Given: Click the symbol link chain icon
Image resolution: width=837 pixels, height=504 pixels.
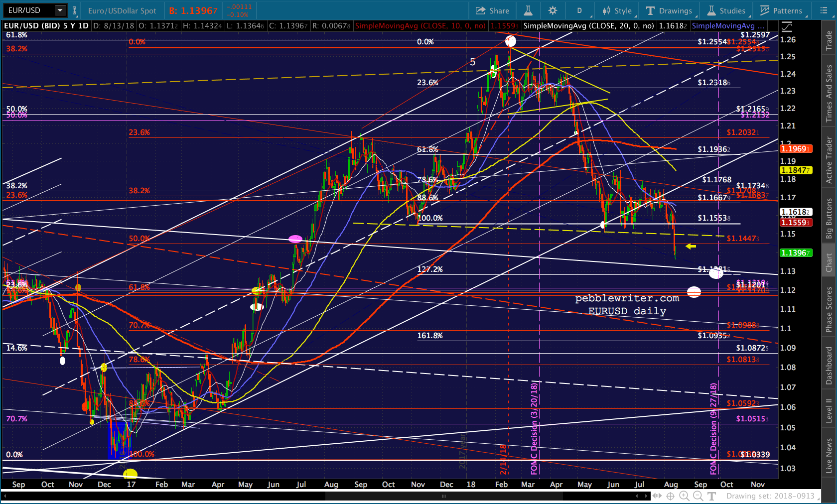Looking at the screenshot, I should click(x=74, y=10).
